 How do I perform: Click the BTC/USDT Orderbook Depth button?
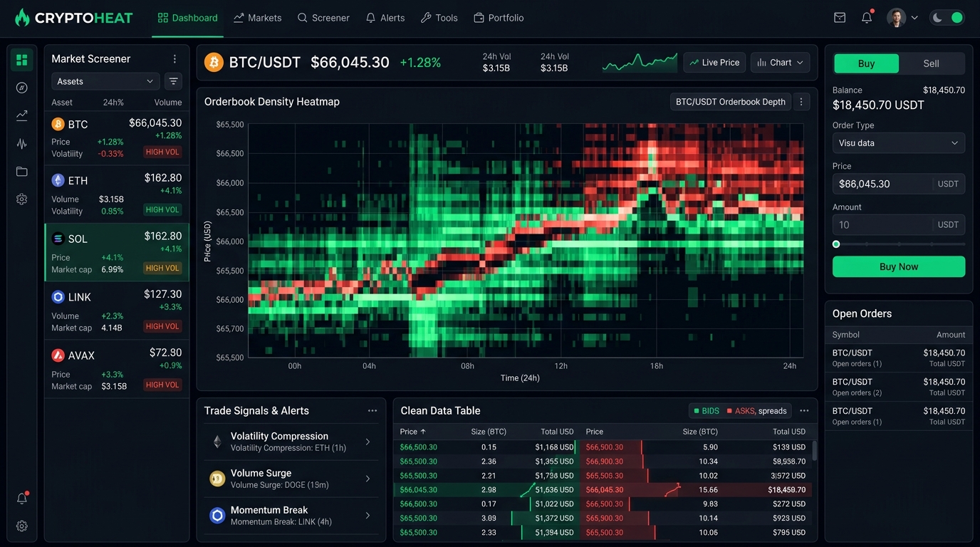730,102
